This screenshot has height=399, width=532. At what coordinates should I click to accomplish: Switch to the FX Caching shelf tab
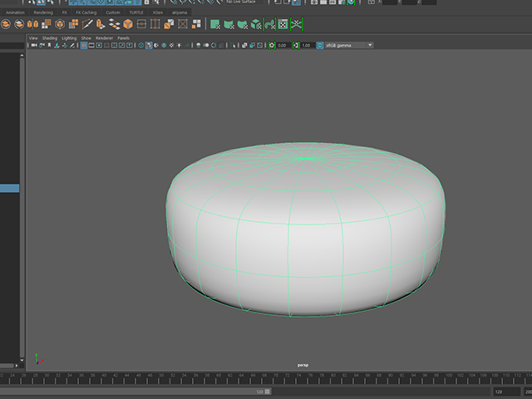pyautogui.click(x=86, y=12)
